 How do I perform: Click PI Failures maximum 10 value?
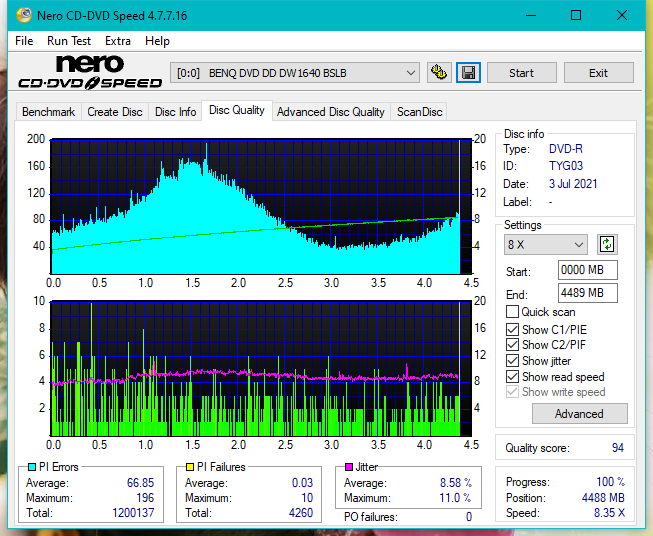[x=307, y=498]
